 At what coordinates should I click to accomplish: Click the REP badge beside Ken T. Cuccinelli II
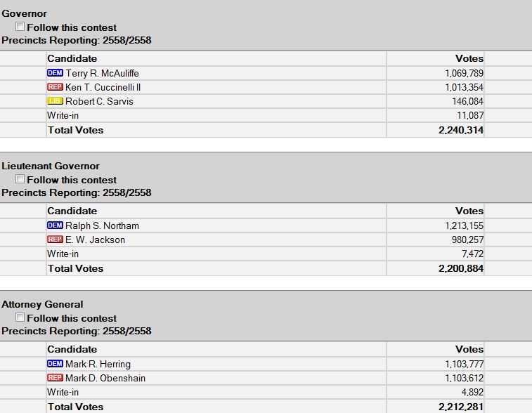(55, 87)
